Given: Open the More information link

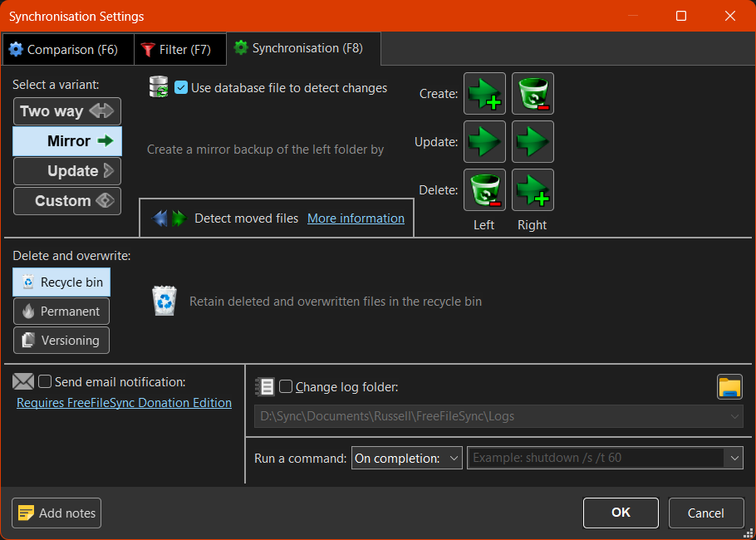Looking at the screenshot, I should coord(356,218).
